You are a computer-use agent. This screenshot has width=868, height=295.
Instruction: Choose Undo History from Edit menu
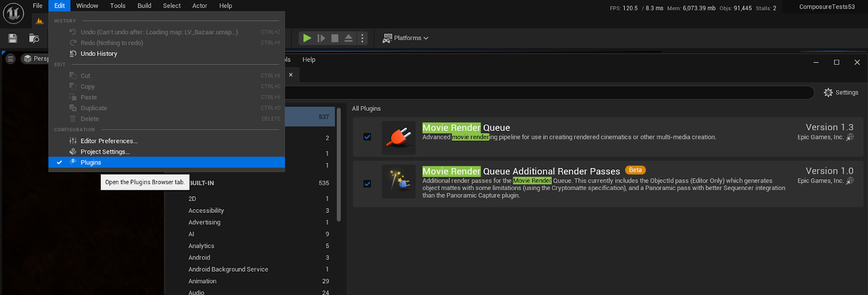[x=99, y=54]
